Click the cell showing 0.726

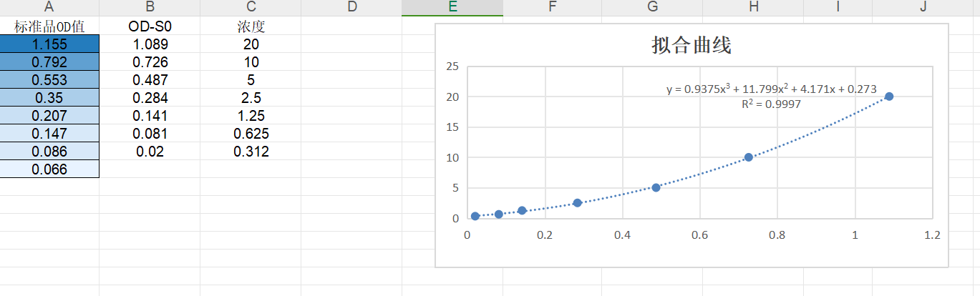150,62
